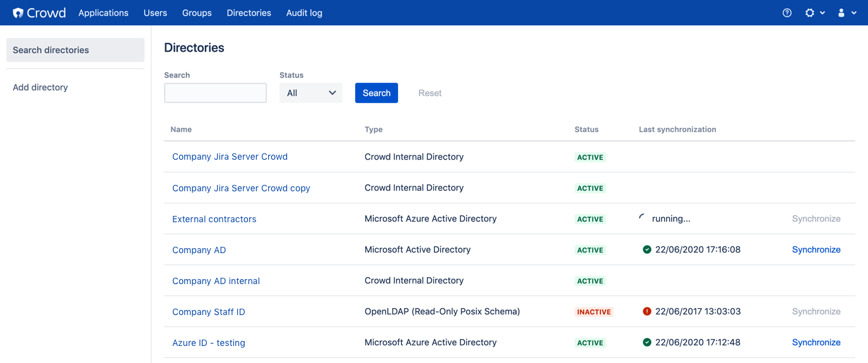Image resolution: width=868 pixels, height=363 pixels.
Task: Open the Directories menu
Action: click(x=249, y=13)
